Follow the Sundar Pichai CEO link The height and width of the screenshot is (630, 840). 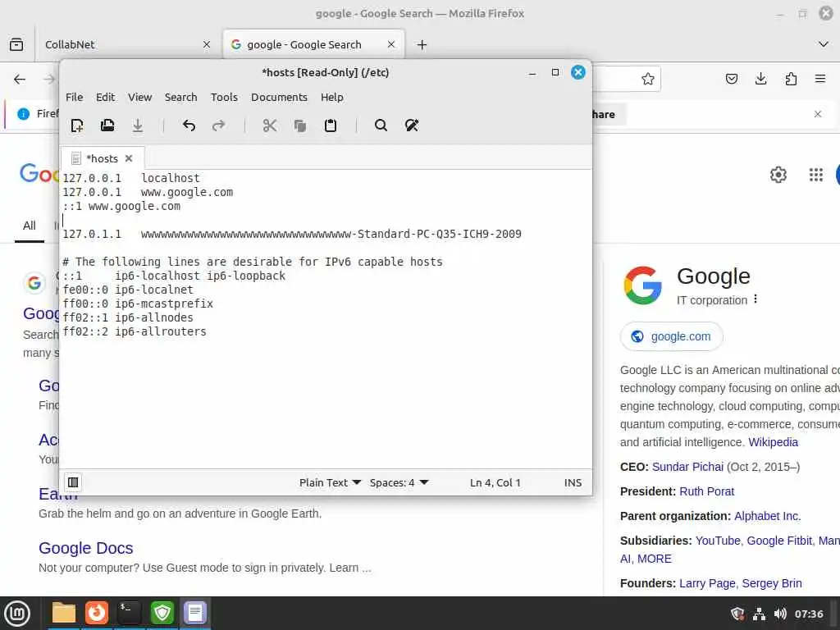coord(687,467)
